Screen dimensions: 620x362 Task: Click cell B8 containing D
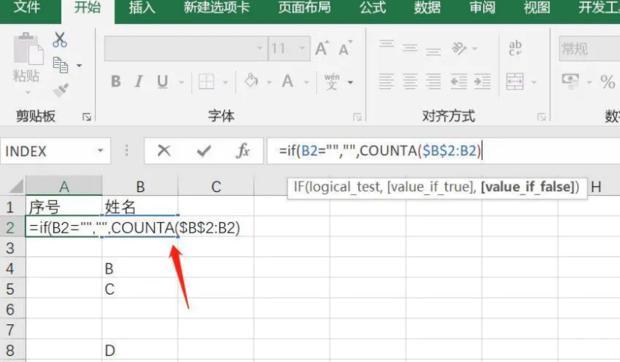pyautogui.click(x=140, y=351)
